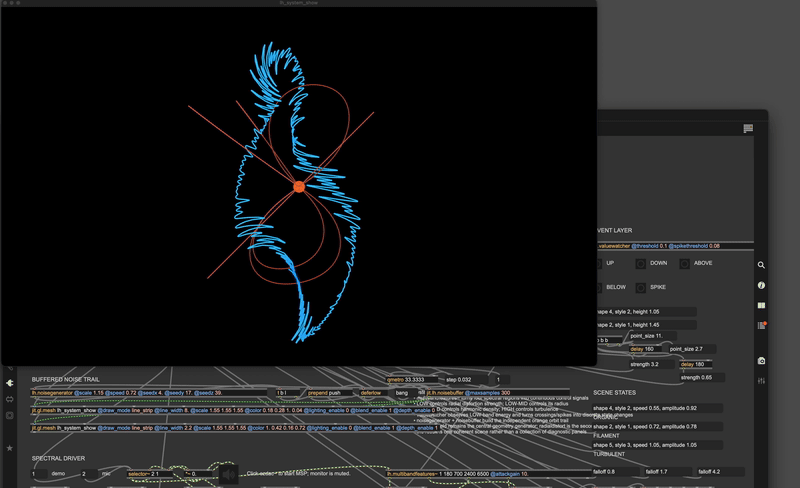
Task: Select the lh.noisebuffer @maxsamples 300 object
Action: (497, 393)
